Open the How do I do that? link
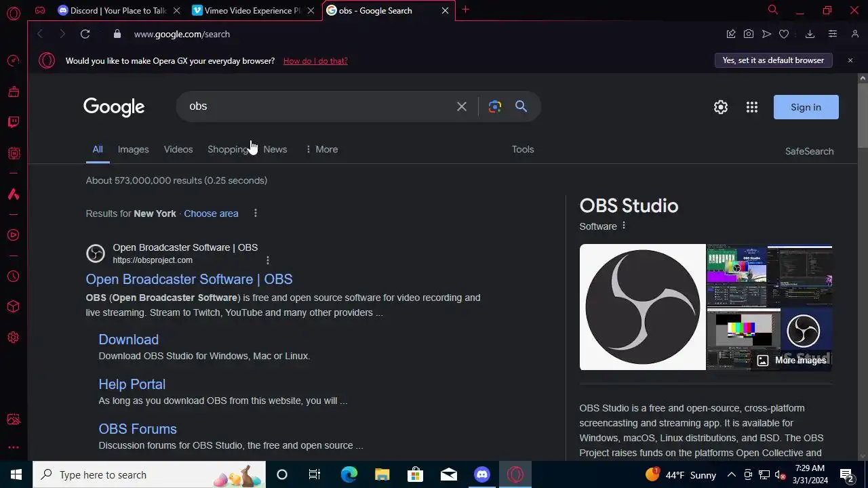The height and width of the screenshot is (488, 868). (315, 60)
